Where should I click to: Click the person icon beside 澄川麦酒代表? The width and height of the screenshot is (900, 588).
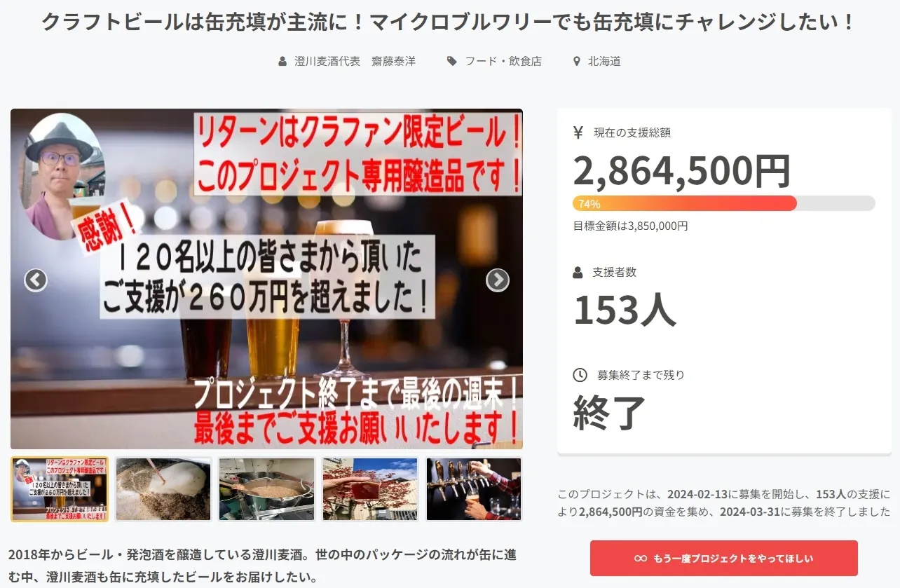(x=282, y=61)
